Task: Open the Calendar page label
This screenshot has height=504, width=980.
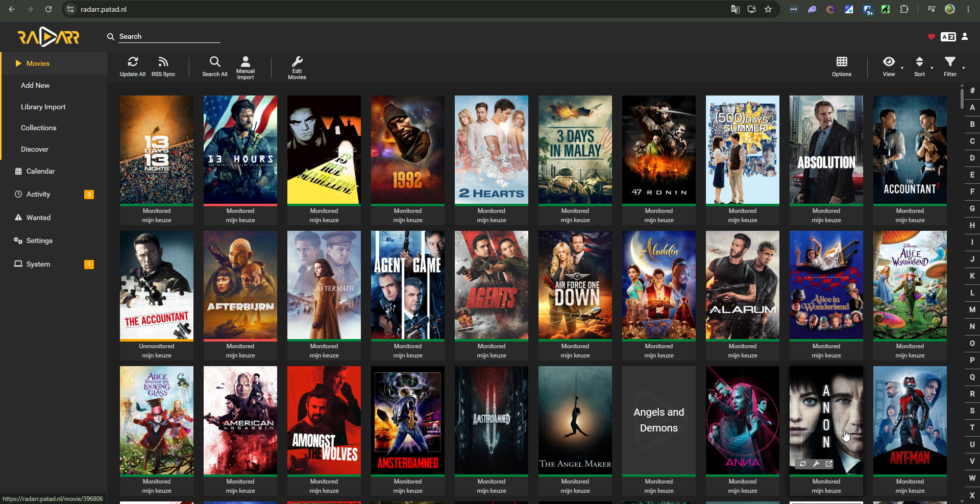Action: pyautogui.click(x=41, y=171)
